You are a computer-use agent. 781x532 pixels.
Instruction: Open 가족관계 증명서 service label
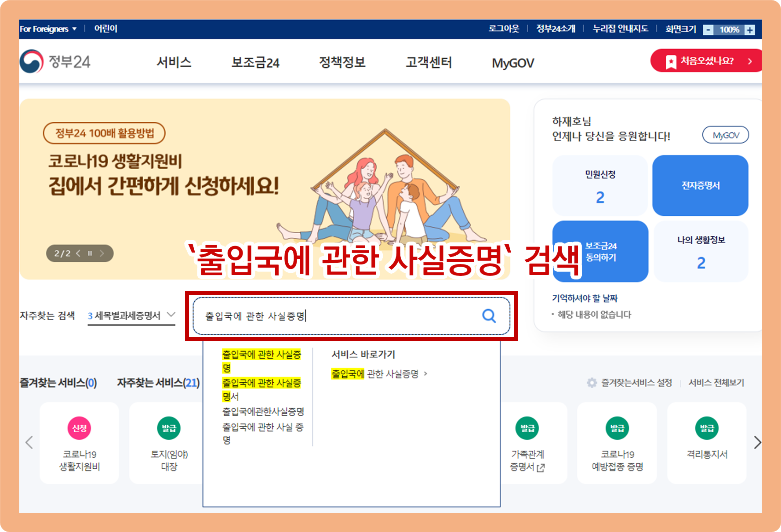pos(527,460)
